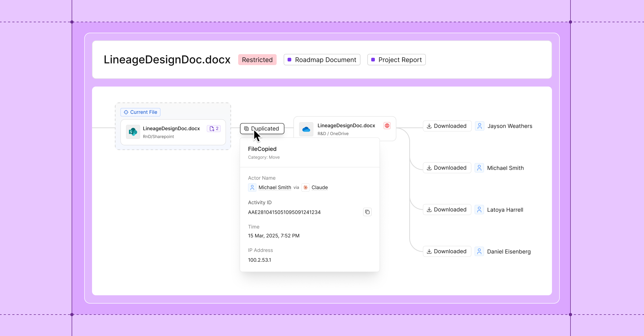This screenshot has width=644, height=336.
Task: Click Daniel Eisenberg user avatar icon
Action: pyautogui.click(x=479, y=251)
